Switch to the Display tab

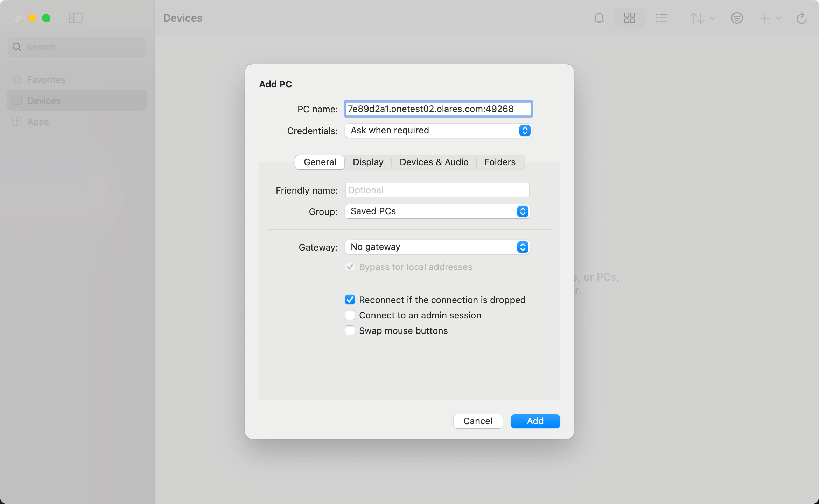368,162
